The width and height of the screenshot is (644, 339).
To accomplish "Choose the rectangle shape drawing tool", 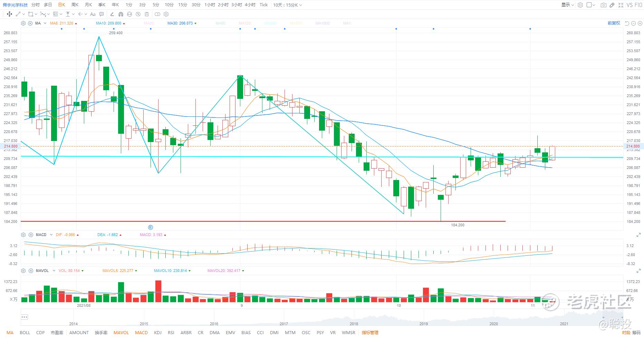I will pyautogui.click(x=30, y=14).
